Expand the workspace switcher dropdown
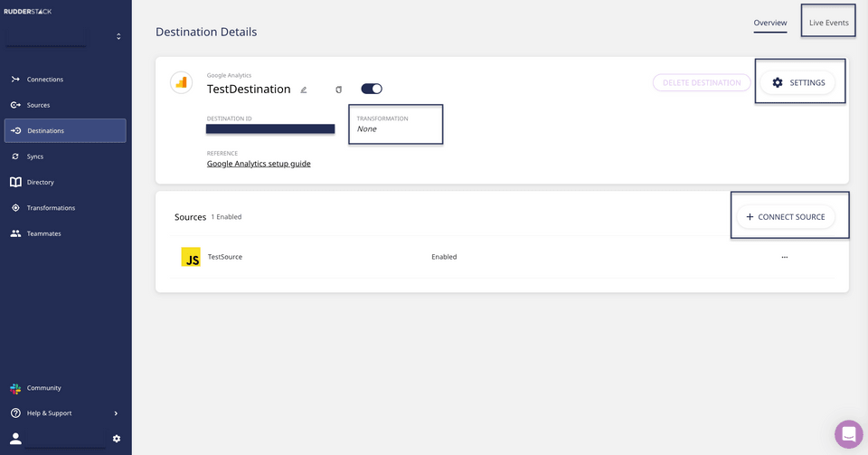The image size is (868, 455). [118, 37]
